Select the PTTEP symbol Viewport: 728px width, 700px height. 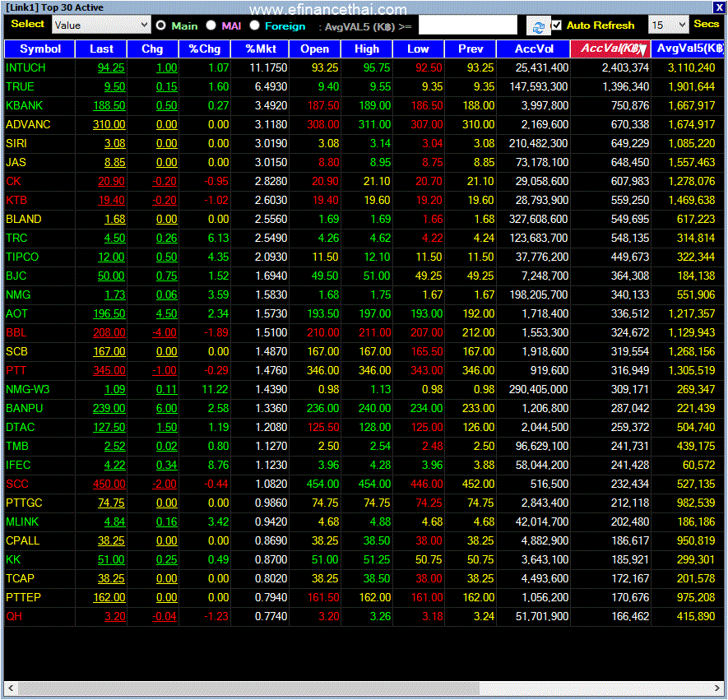point(23,598)
